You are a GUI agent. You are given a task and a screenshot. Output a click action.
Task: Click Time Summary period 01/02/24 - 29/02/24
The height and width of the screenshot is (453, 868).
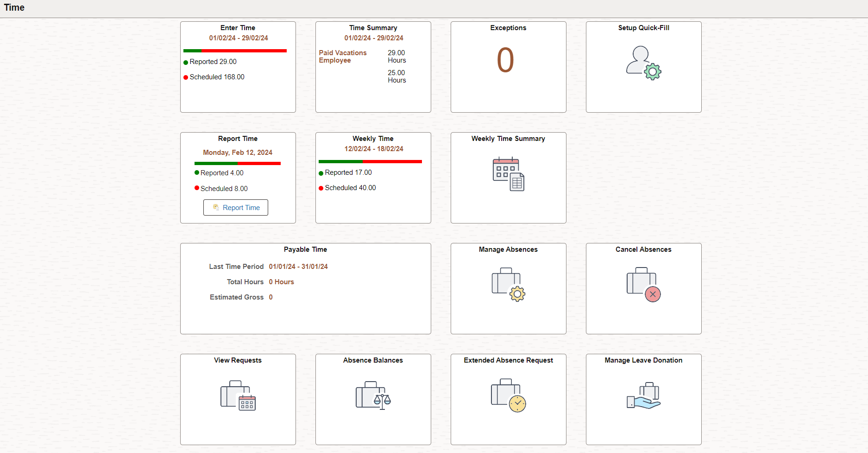pos(374,38)
